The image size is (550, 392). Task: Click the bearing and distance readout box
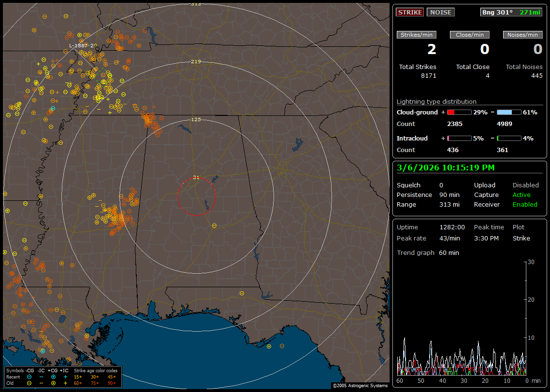511,12
